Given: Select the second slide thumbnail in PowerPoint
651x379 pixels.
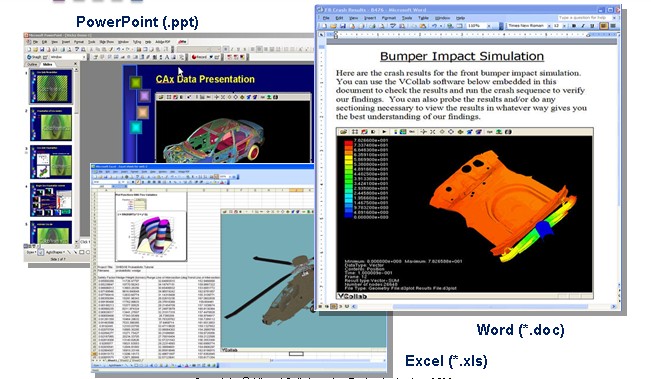Looking at the screenshot, I should pyautogui.click(x=51, y=125).
